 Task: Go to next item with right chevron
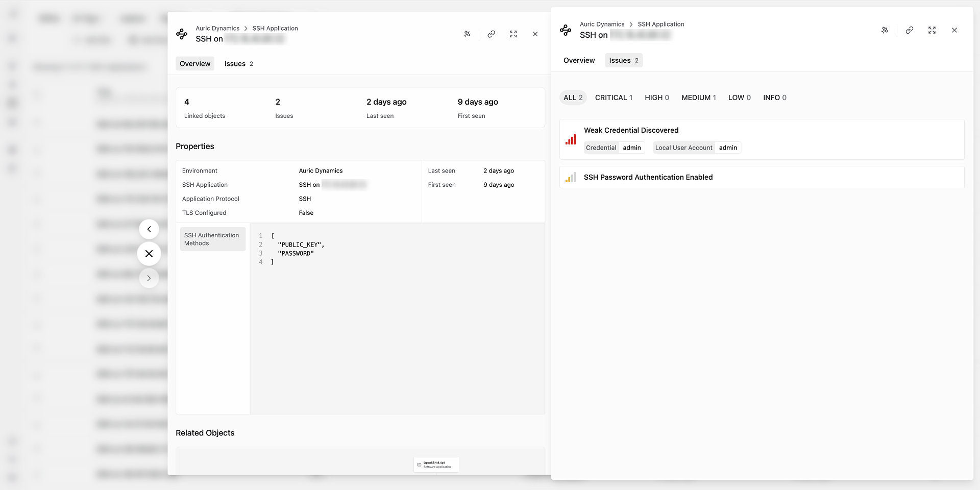pos(149,278)
